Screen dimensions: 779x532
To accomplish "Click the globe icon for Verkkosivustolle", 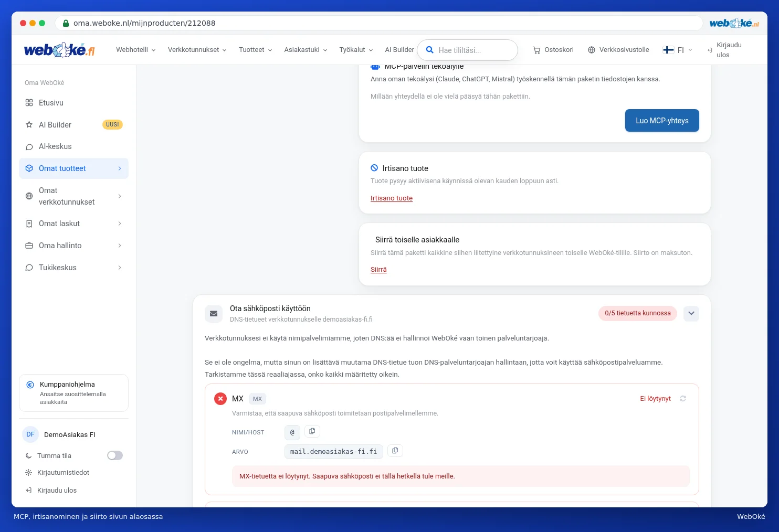I will 592,50.
